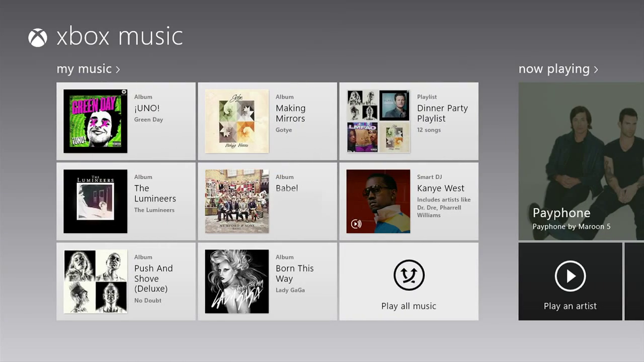
Task: Expand the now playing section chevron
Action: [596, 69]
